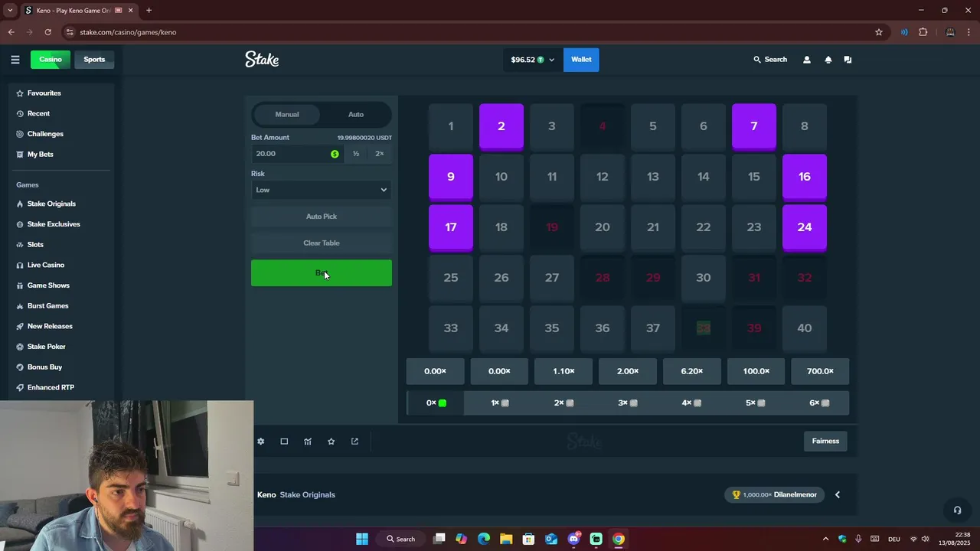Screen dimensions: 980x551
Task: Deselect Keno tile 7
Action: pos(754,126)
